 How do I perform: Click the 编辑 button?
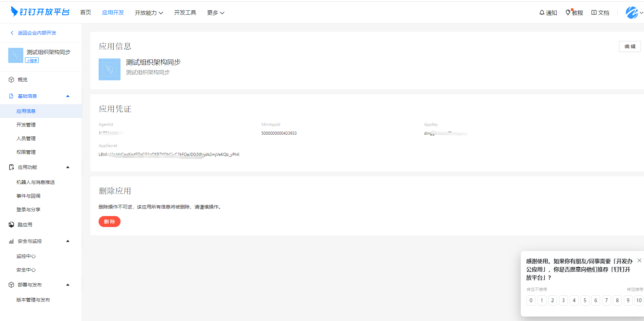point(630,46)
